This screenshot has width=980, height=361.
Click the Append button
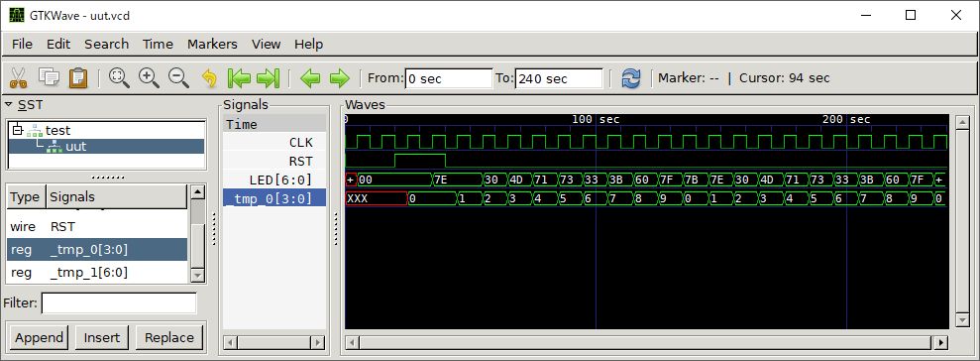40,338
